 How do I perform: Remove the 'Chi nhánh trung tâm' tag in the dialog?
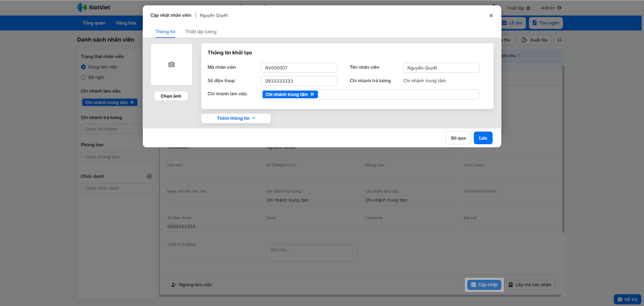[x=312, y=94]
